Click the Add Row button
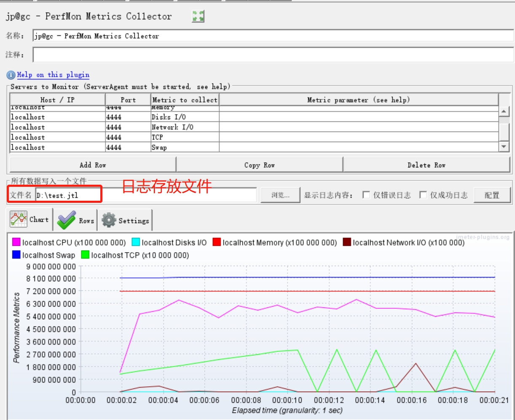Viewport: 515px width, 420px height. tap(92, 164)
